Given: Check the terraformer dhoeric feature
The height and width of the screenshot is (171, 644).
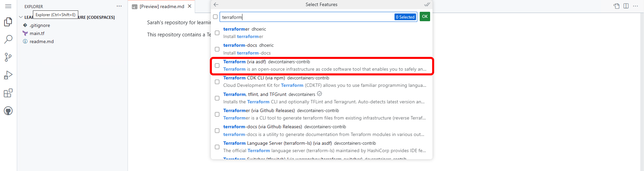Looking at the screenshot, I should 217,33.
